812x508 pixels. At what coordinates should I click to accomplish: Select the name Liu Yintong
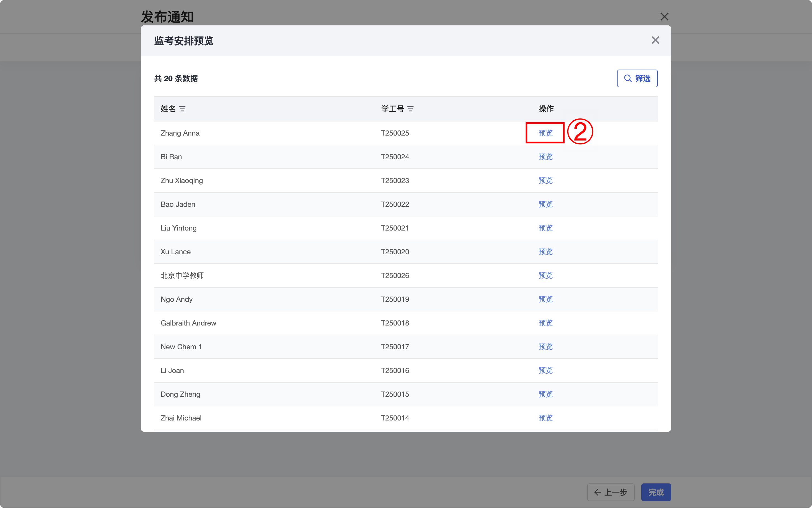click(178, 228)
